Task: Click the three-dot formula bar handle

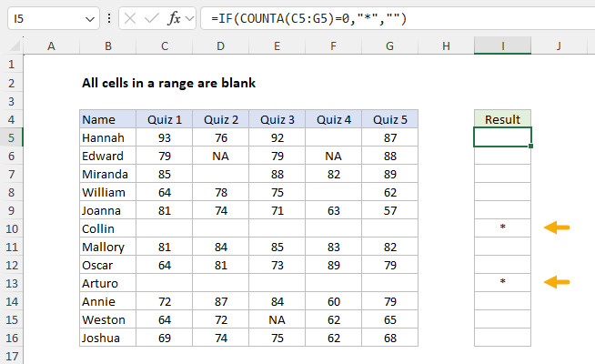Action: pos(109,18)
